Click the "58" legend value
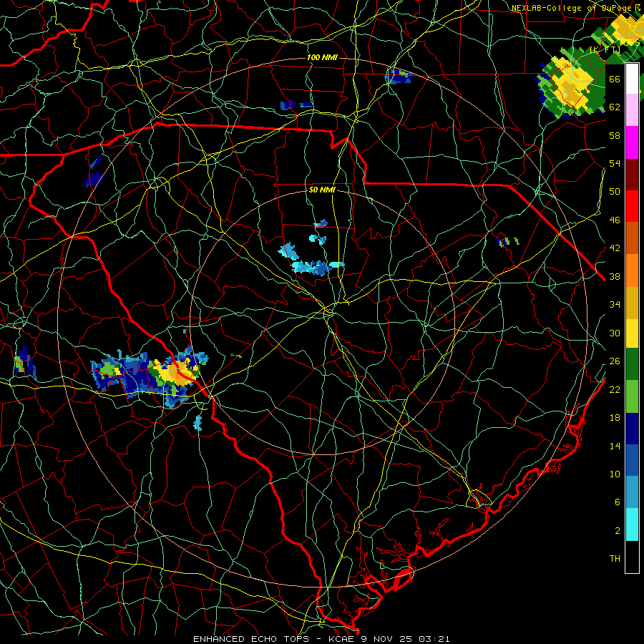The width and height of the screenshot is (644, 644). coord(615,135)
